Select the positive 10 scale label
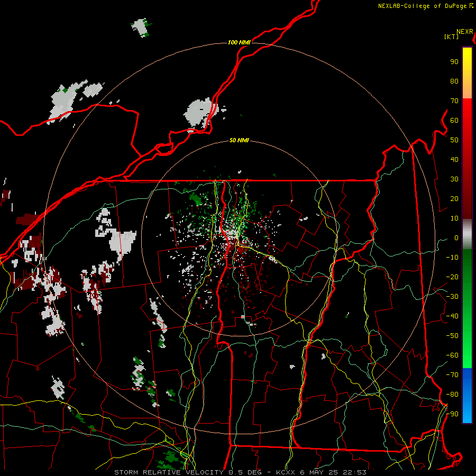This screenshot has height=476, width=476. (454, 218)
